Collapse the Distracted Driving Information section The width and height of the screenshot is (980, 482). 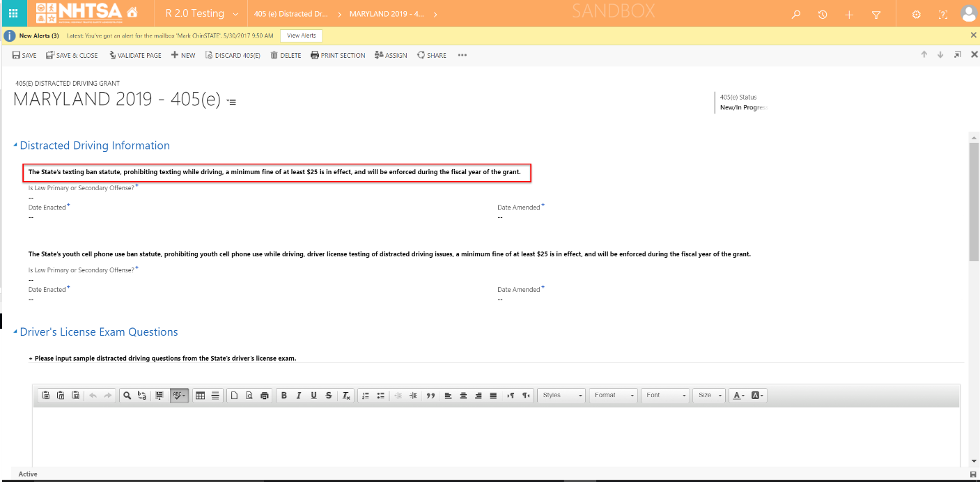(x=15, y=146)
